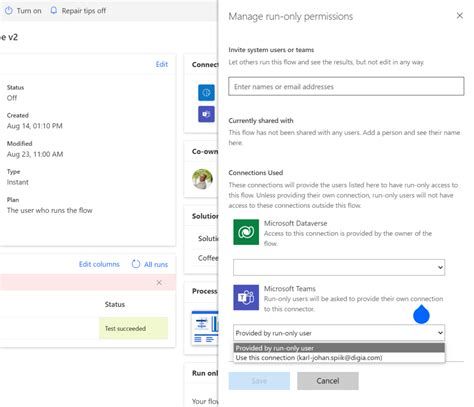The image size is (474, 407).
Task: Expand the Microsoft Dataverse connection dropdown
Action: [x=339, y=267]
